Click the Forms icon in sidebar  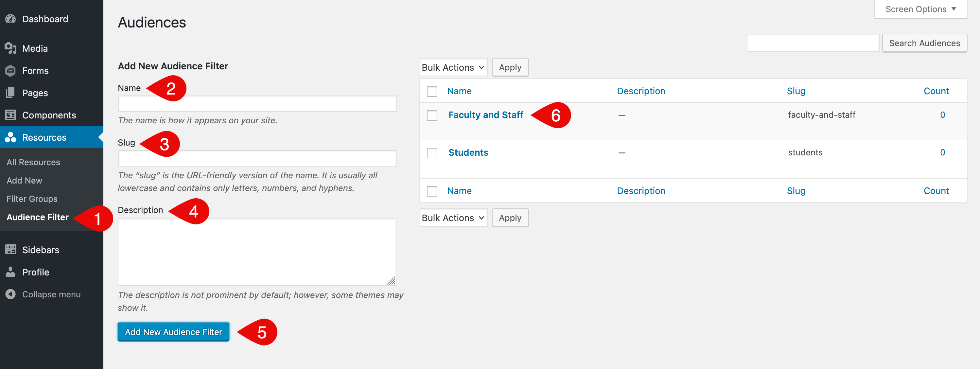pyautogui.click(x=11, y=71)
